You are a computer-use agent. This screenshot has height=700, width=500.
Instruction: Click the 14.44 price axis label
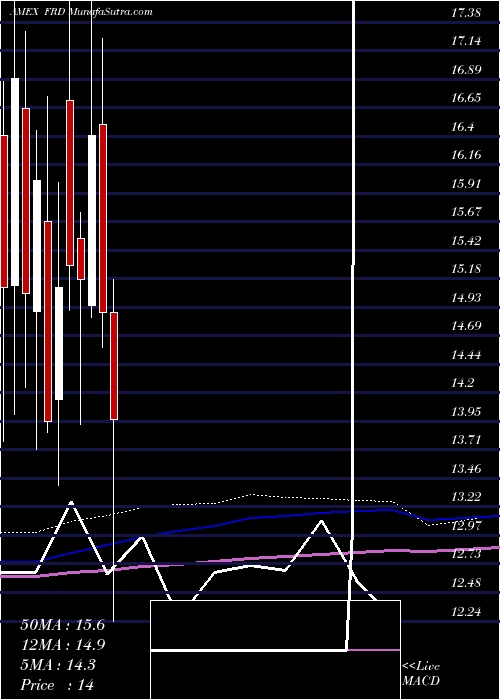[466, 355]
